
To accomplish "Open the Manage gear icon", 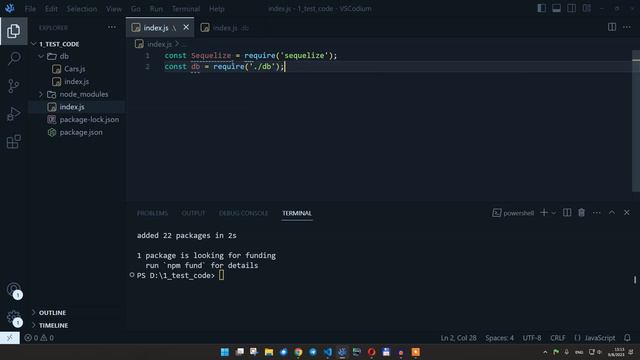I will (13, 317).
